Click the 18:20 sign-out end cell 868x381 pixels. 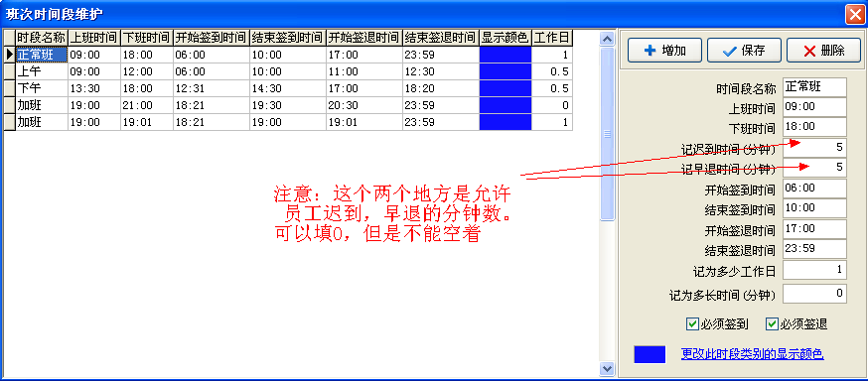(x=441, y=88)
